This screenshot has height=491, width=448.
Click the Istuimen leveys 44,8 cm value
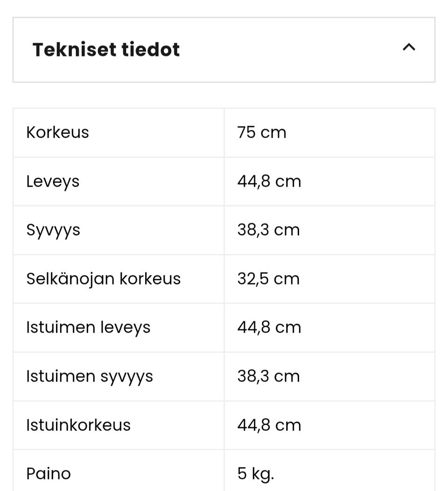(x=269, y=328)
